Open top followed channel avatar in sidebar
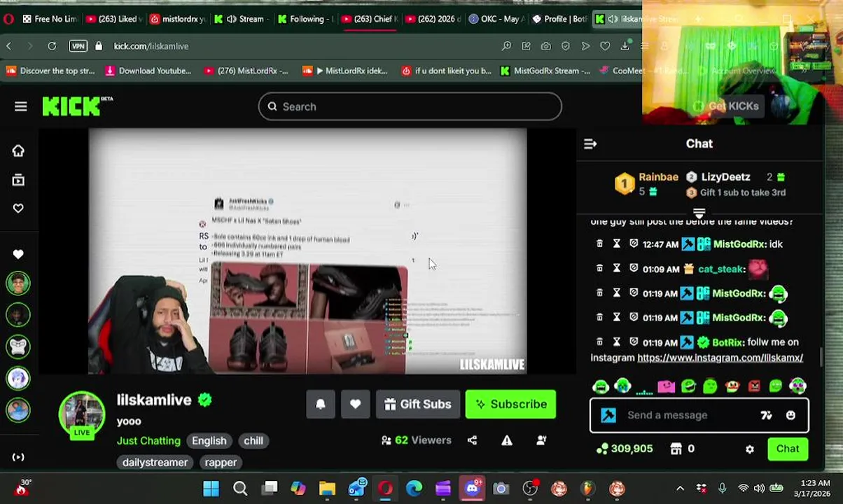 click(x=18, y=283)
